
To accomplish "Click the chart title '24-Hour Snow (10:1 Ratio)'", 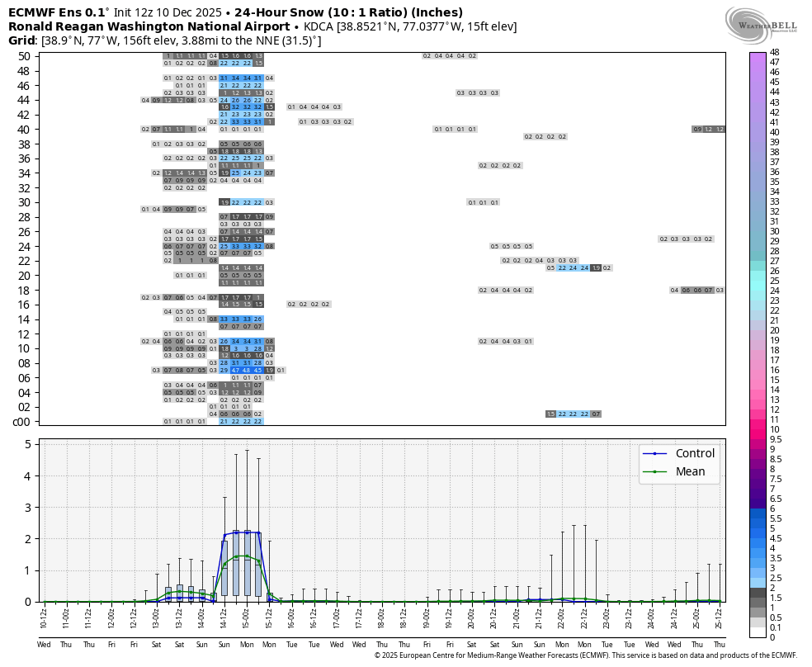I will (x=348, y=12).
